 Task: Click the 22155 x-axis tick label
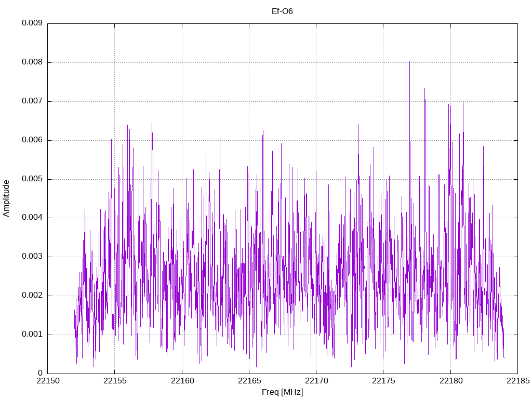[x=115, y=381]
